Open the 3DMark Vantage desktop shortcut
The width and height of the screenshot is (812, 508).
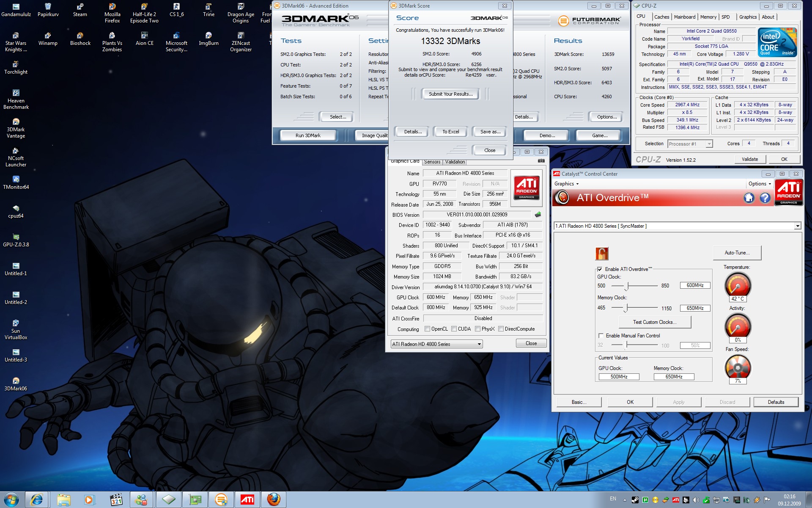point(16,128)
